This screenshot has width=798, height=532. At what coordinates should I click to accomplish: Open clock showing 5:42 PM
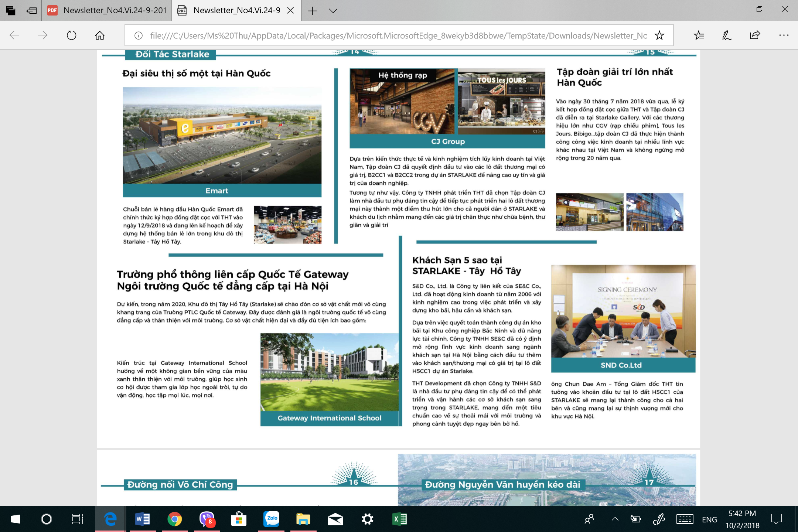coord(742,519)
